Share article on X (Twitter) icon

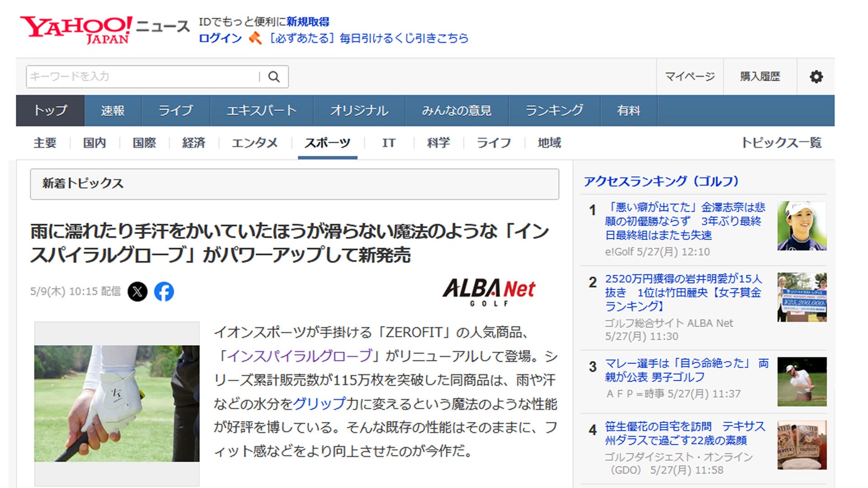click(x=137, y=291)
